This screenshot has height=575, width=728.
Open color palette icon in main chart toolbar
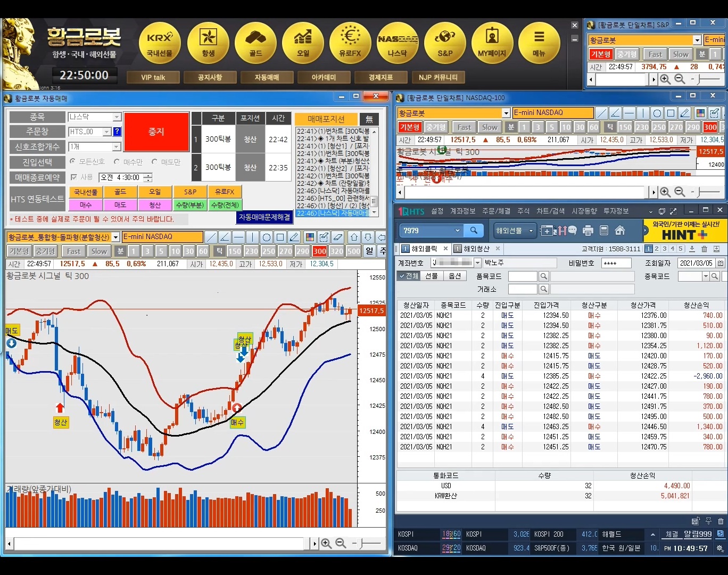(309, 237)
